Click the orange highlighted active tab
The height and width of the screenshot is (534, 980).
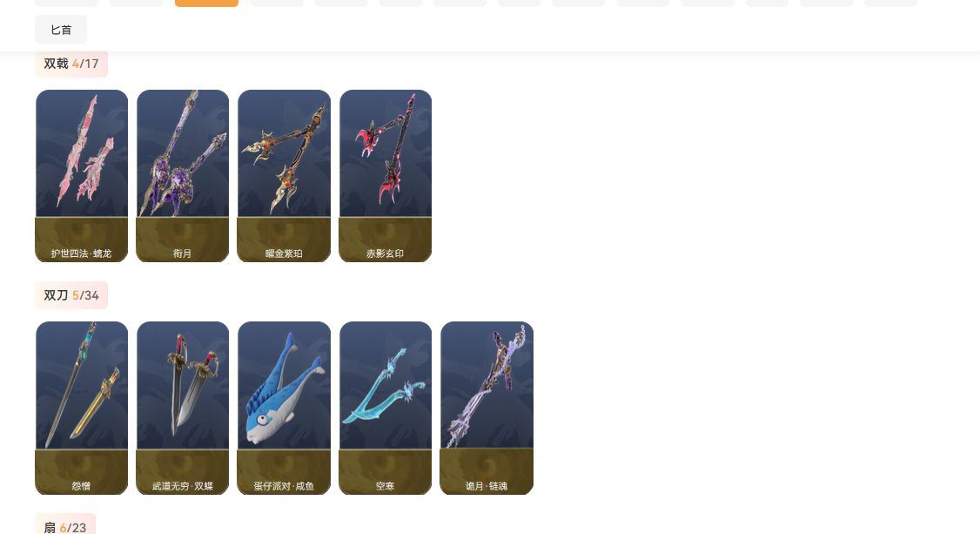(x=206, y=3)
